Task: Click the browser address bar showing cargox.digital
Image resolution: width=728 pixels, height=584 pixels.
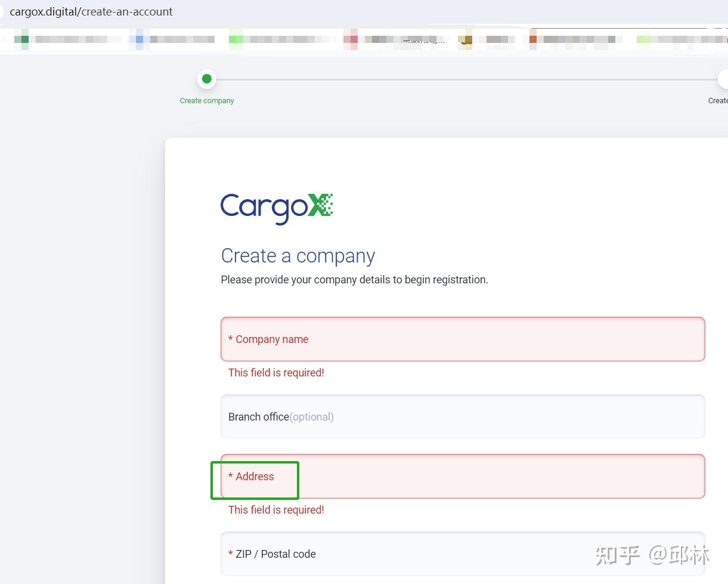Action: coord(91,11)
